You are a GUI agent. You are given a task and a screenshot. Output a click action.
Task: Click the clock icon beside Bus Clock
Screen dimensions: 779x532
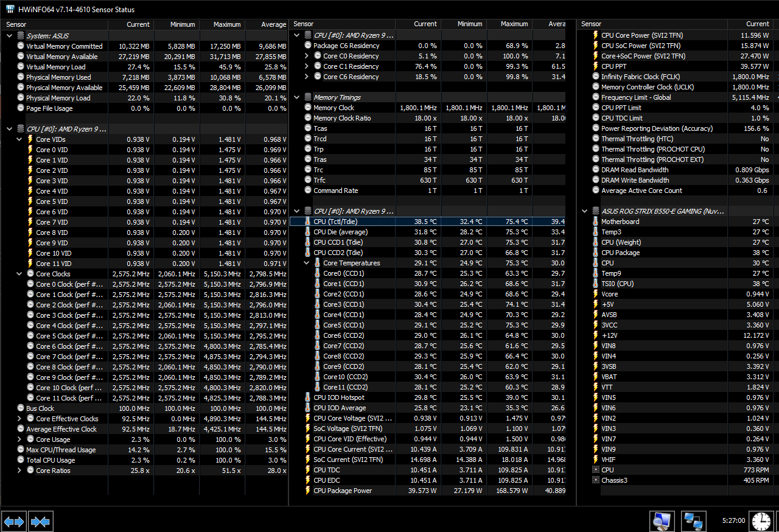point(21,408)
